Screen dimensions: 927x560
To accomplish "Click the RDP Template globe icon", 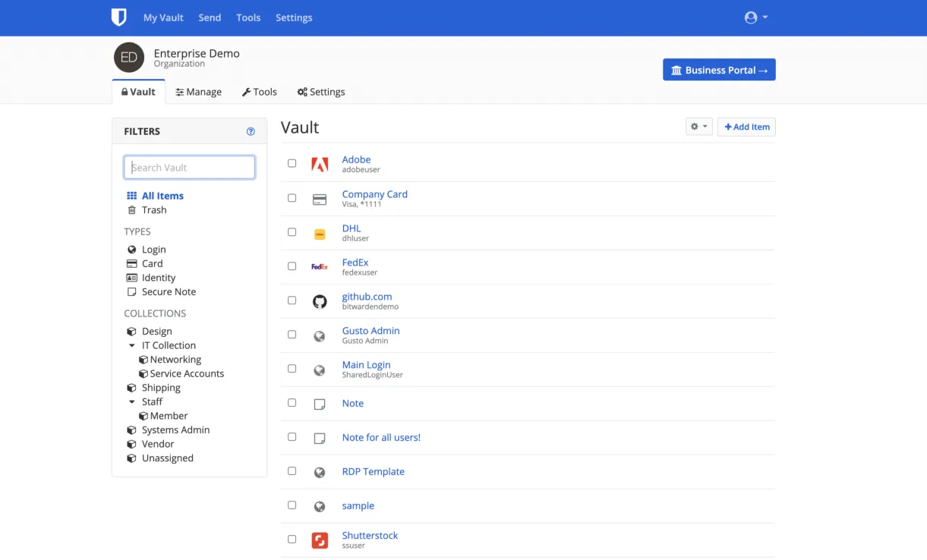I will coord(320,473).
